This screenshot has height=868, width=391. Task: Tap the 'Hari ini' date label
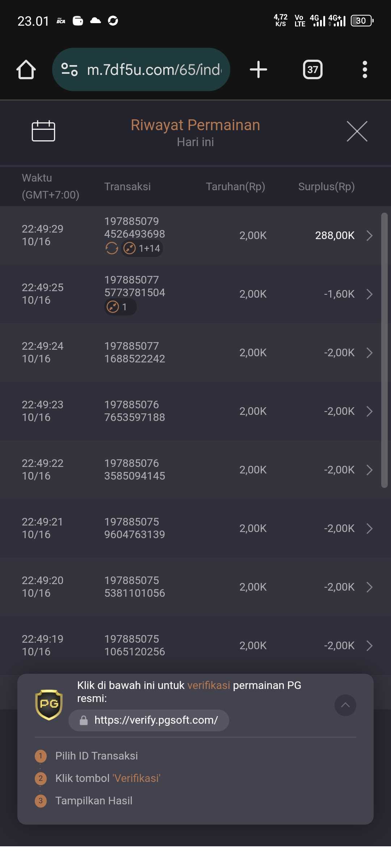click(195, 142)
